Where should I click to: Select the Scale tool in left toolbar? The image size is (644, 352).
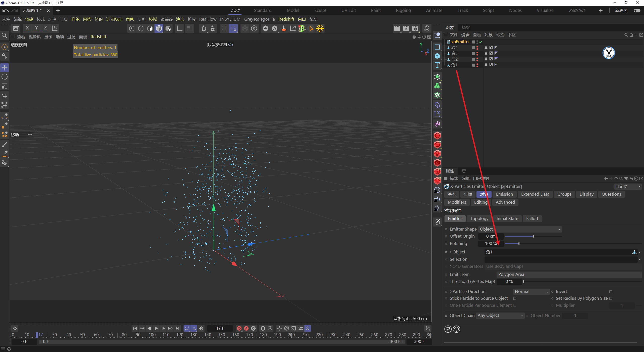click(5, 86)
